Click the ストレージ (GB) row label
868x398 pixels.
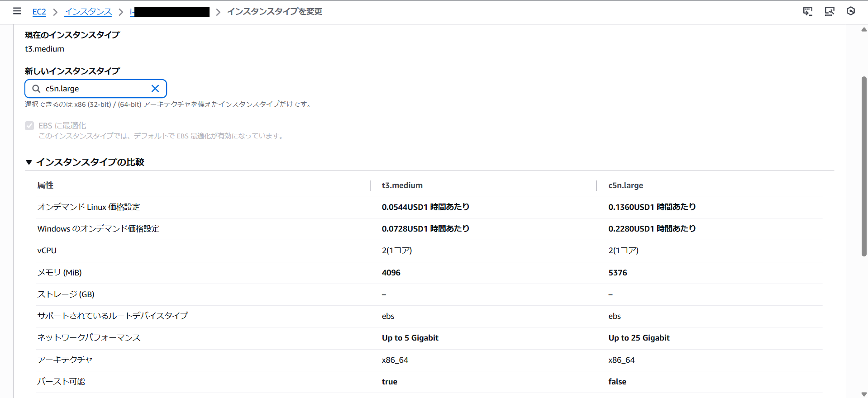click(x=66, y=294)
